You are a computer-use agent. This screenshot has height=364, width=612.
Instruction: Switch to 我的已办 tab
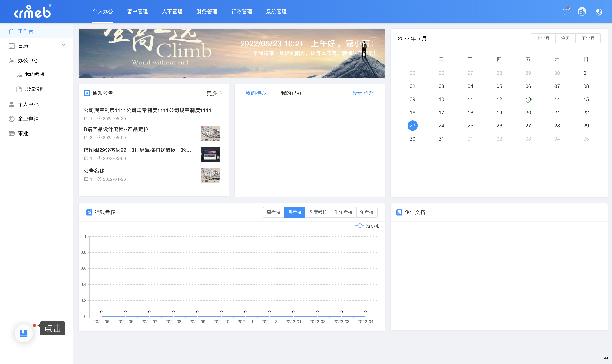tap(291, 93)
